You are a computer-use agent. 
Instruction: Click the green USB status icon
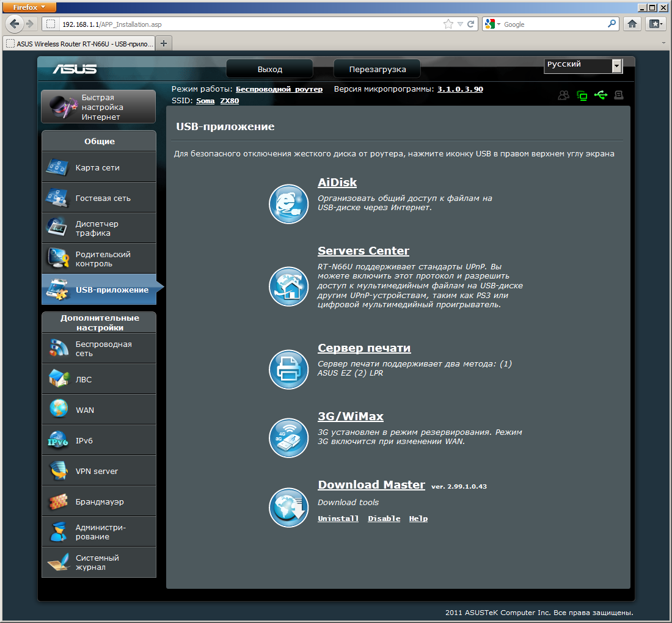(601, 95)
